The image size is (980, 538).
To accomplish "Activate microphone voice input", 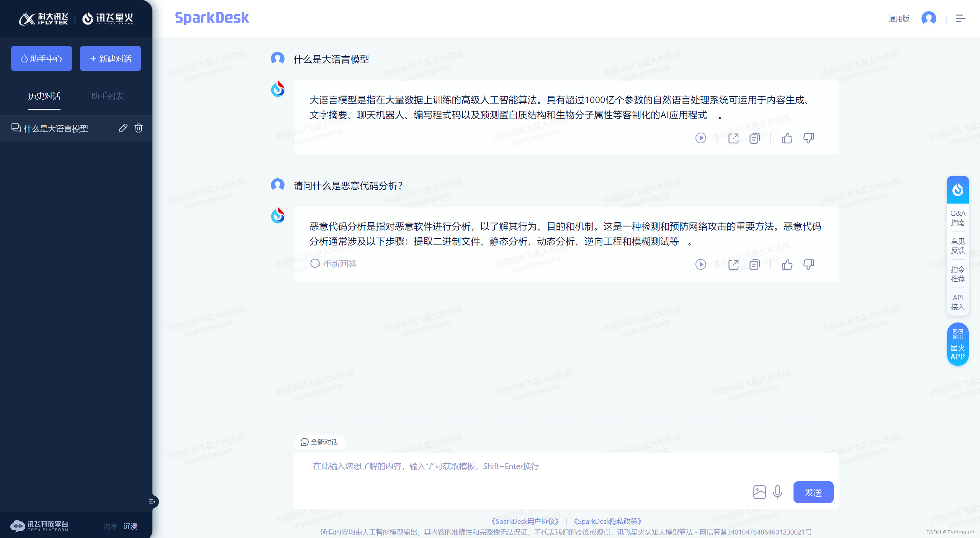I will [x=777, y=492].
